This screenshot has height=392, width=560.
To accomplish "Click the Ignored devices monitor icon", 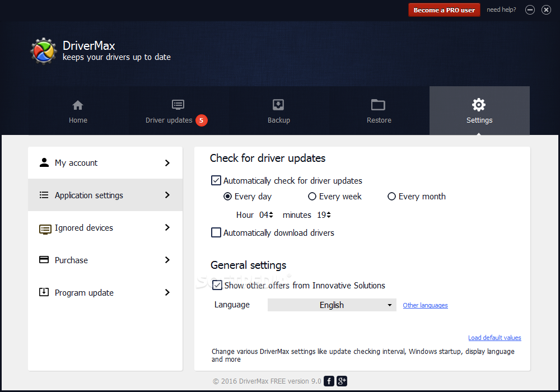I will tap(45, 229).
